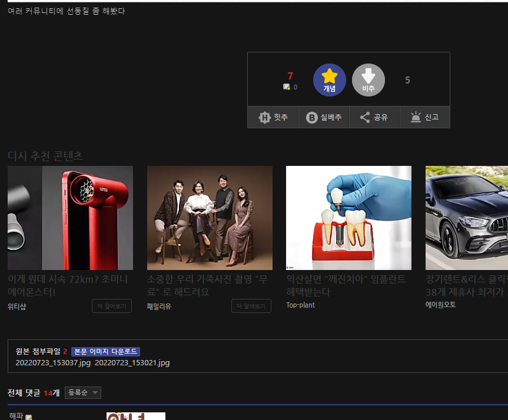Open the comment image below the sort bar
The width and height of the screenshot is (508, 420).
[x=136, y=416]
